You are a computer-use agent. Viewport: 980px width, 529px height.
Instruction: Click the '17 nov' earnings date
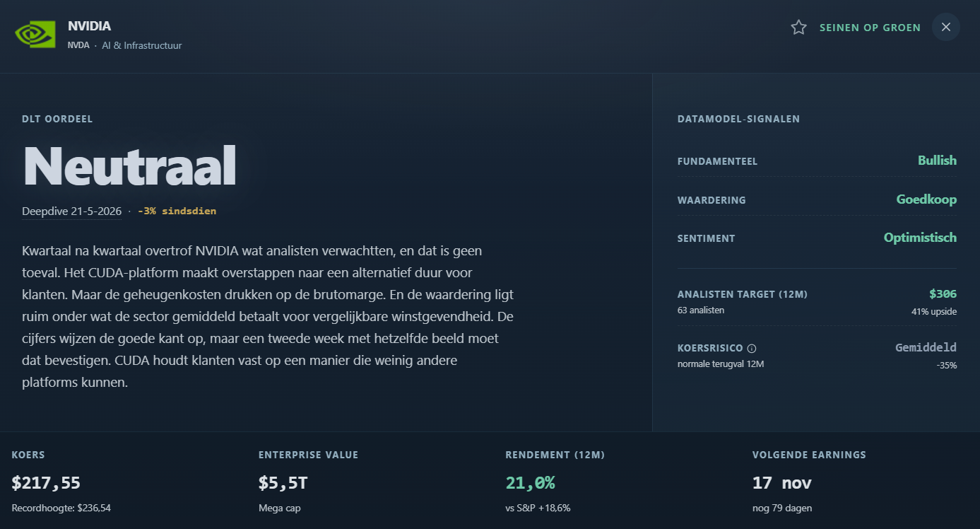[782, 483]
